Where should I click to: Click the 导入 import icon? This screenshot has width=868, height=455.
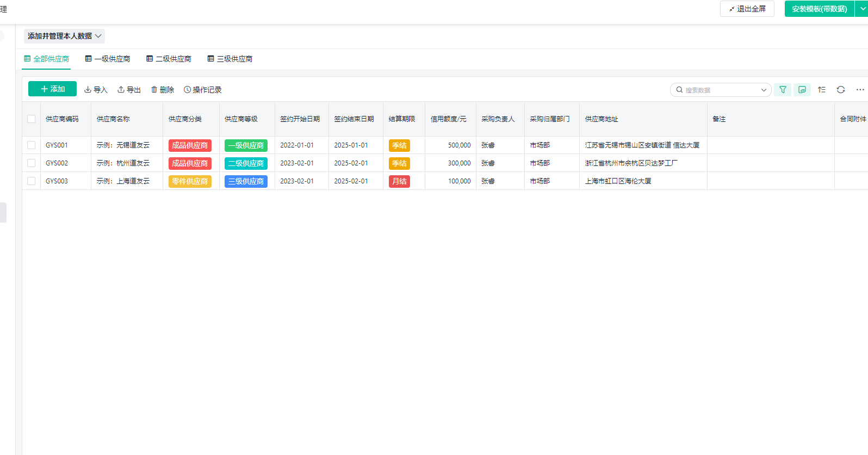point(88,90)
